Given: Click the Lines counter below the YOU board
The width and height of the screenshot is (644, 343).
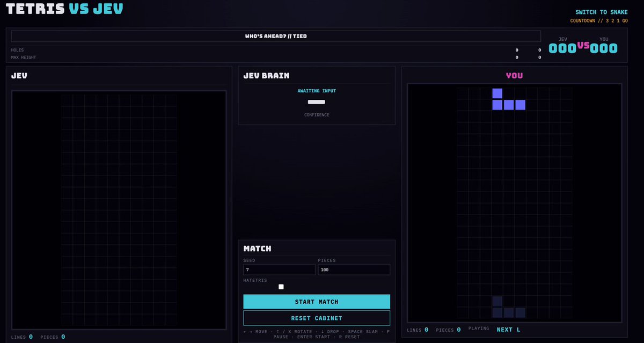Looking at the screenshot, I should click(x=418, y=330).
